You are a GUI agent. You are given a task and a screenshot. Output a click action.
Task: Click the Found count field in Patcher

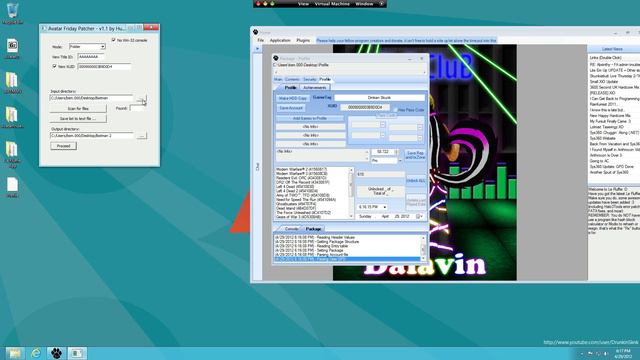tap(137, 108)
